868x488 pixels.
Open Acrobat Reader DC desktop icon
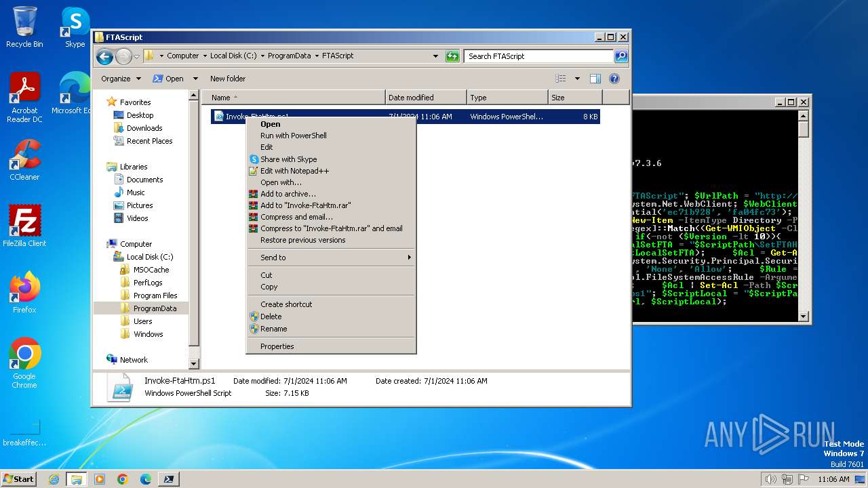24,98
